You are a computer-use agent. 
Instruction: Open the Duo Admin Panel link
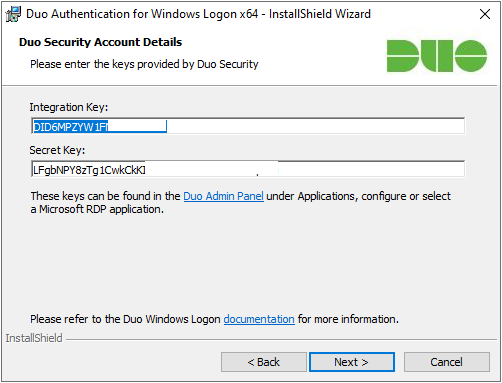223,196
